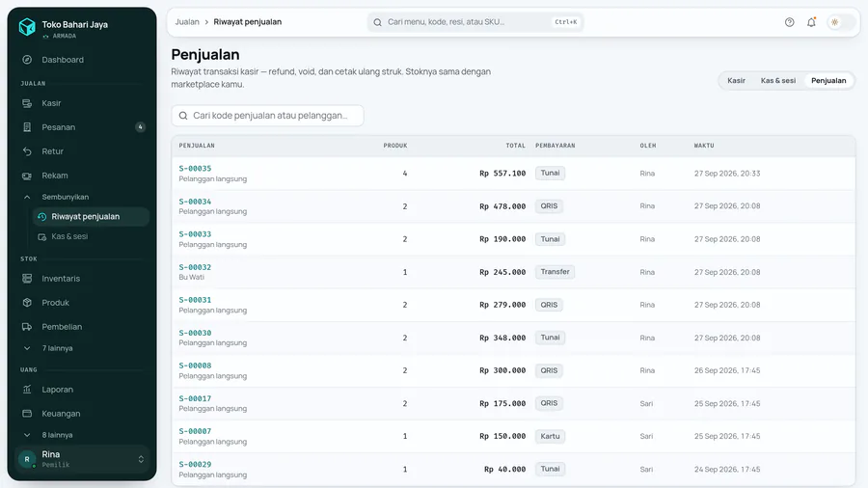Screen dimensions: 868x488
Task: Click Sari on the S-00007 row
Action: click(646, 437)
